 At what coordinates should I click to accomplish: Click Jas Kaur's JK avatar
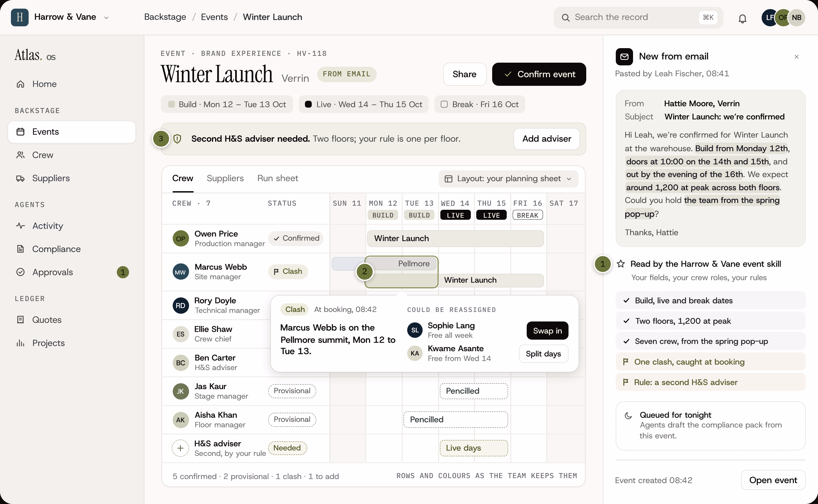coord(180,391)
